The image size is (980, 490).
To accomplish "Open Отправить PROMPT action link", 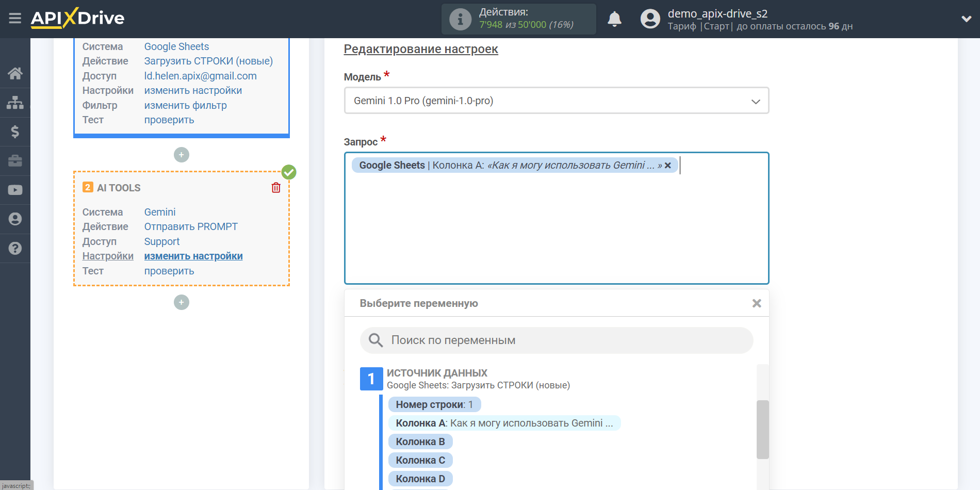I will coord(191,226).
